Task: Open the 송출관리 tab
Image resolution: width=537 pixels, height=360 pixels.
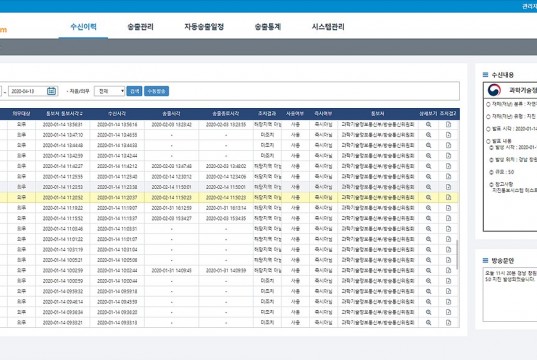Action: coord(140,27)
